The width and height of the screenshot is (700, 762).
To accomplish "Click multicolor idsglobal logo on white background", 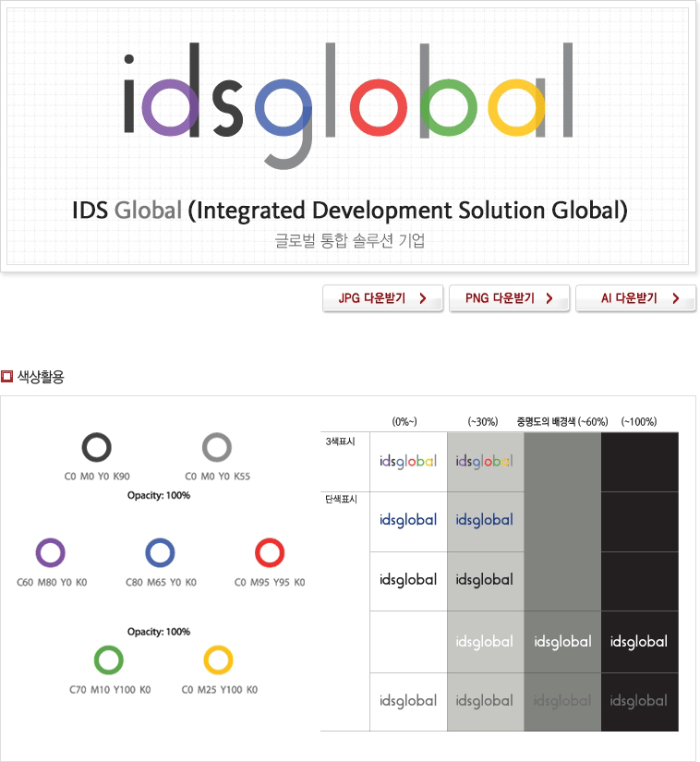I will pyautogui.click(x=408, y=461).
